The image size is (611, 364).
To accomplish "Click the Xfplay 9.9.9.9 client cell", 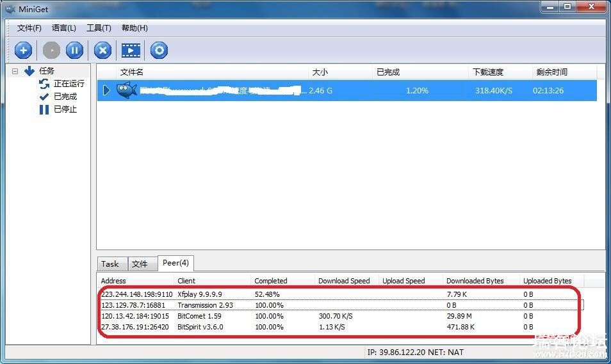I will point(200,294).
